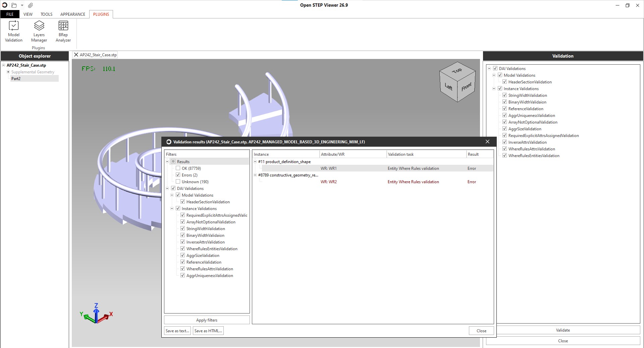Toggle the Unknown (190) filter checkbox
The image size is (644, 348).
pos(178,182)
